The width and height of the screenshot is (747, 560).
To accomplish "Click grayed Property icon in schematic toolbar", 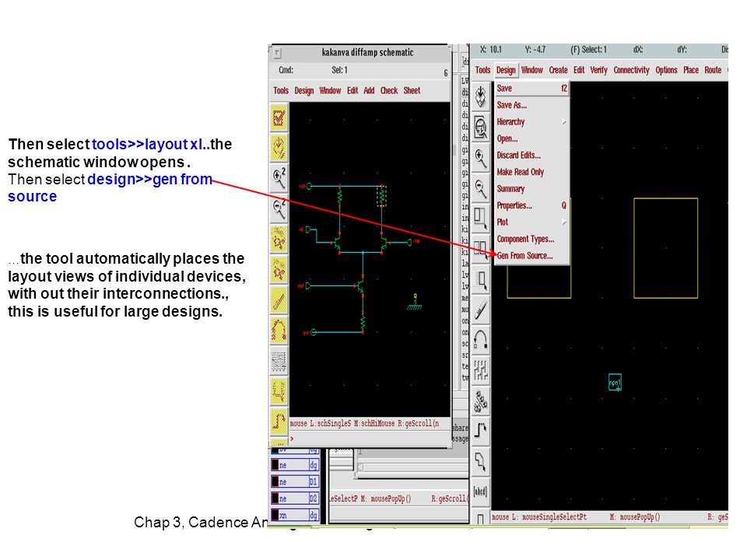I will pyautogui.click(x=279, y=360).
